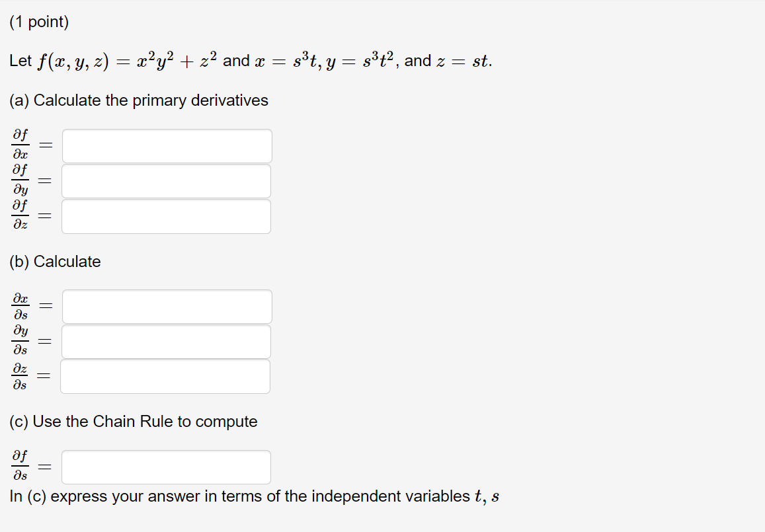
Task: Click the ∂f/∂x answer field
Action: click(167, 145)
